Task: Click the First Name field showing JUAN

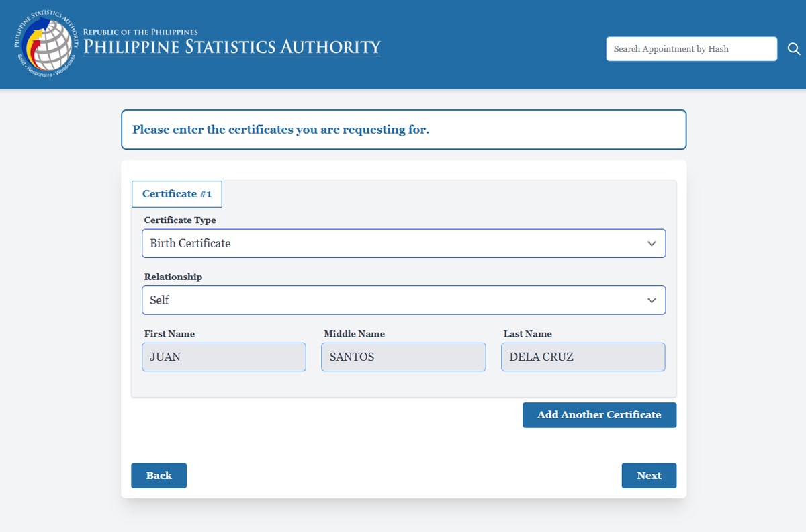Action: [224, 357]
